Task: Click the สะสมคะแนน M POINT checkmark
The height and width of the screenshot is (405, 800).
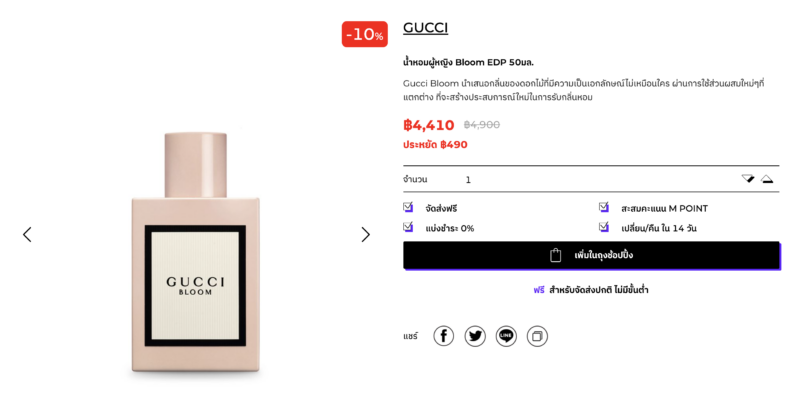Action: [604, 207]
